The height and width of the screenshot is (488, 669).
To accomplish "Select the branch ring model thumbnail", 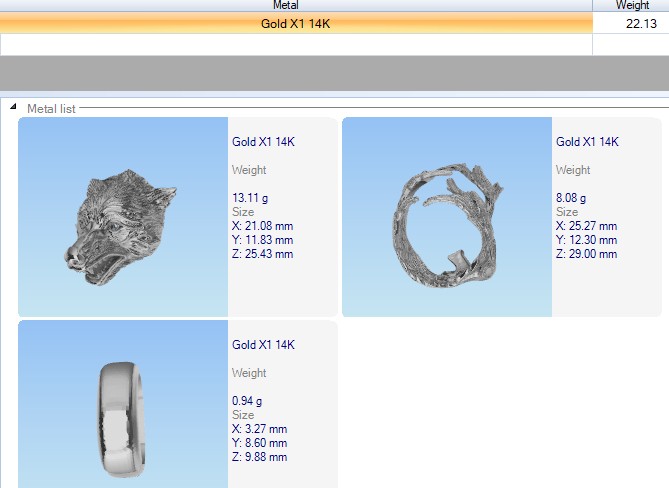I will tap(447, 217).
